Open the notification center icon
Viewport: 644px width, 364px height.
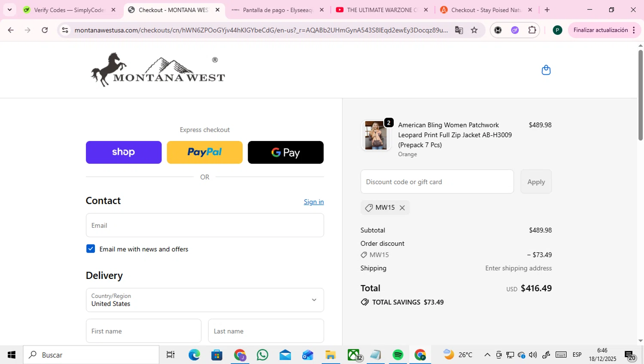pos(630,355)
